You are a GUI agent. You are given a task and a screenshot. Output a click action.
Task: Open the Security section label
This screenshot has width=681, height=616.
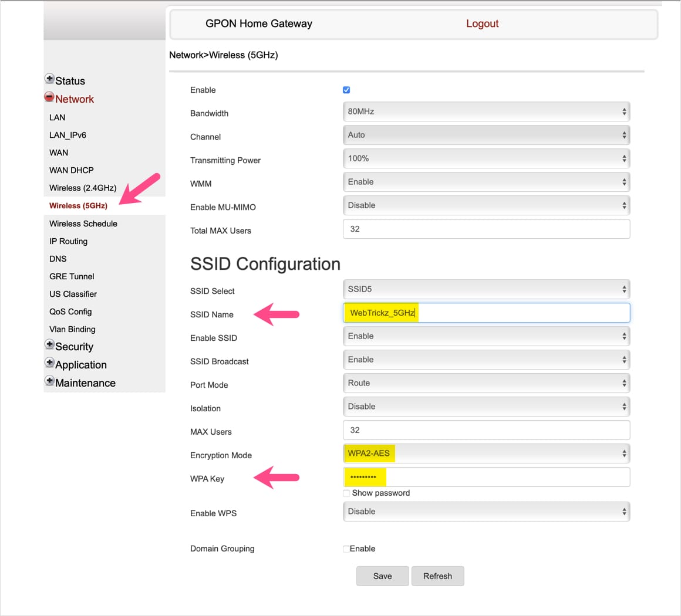point(75,346)
